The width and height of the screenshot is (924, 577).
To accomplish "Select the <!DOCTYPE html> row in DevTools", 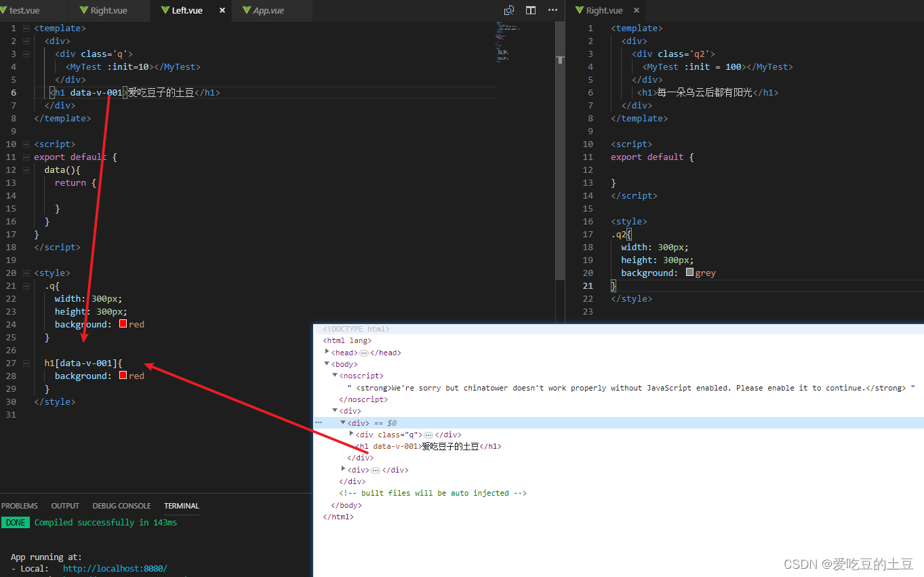I will pos(357,329).
